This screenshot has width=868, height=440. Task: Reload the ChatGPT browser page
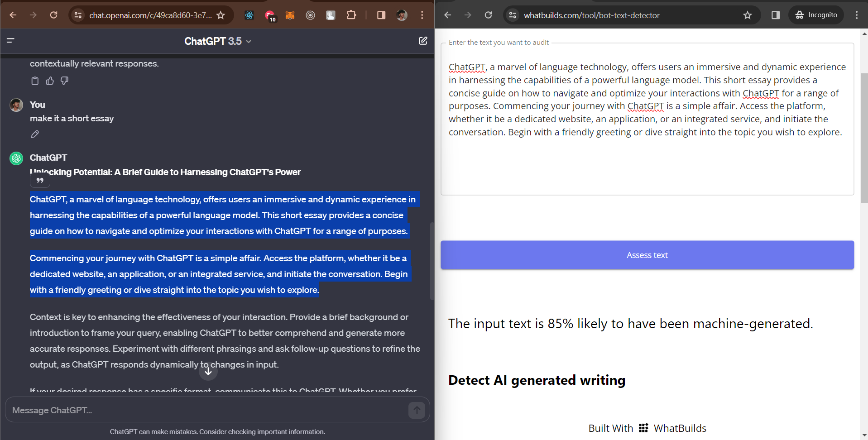(53, 15)
